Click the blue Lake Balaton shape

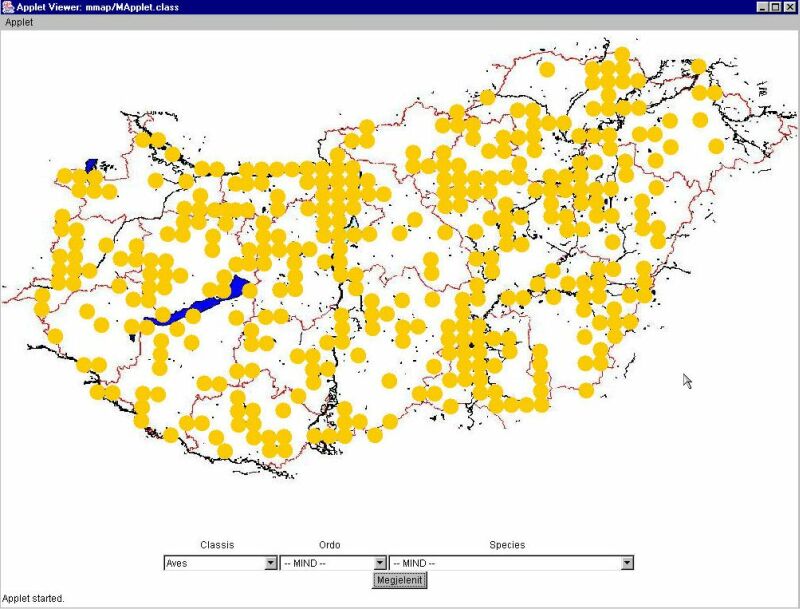[x=204, y=305]
